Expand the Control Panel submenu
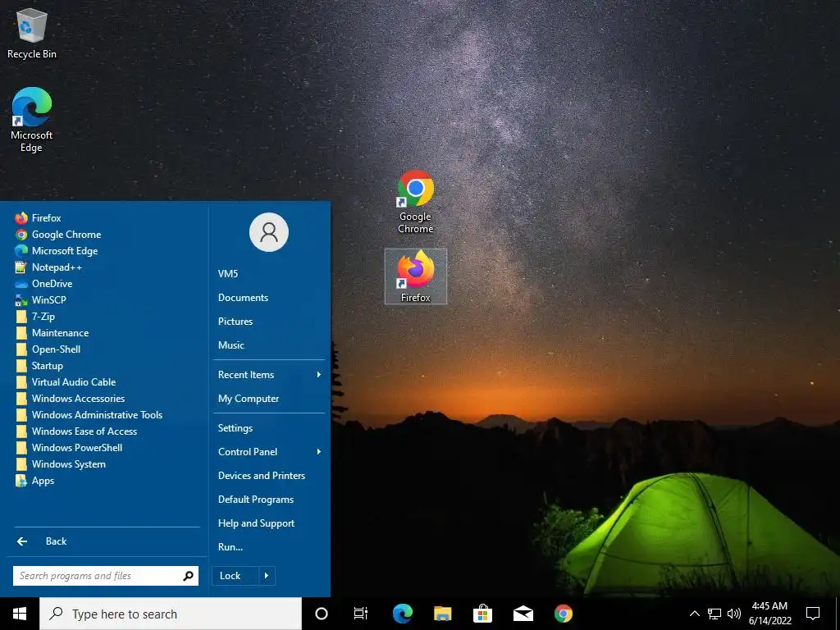The width and height of the screenshot is (840, 630). [x=269, y=452]
